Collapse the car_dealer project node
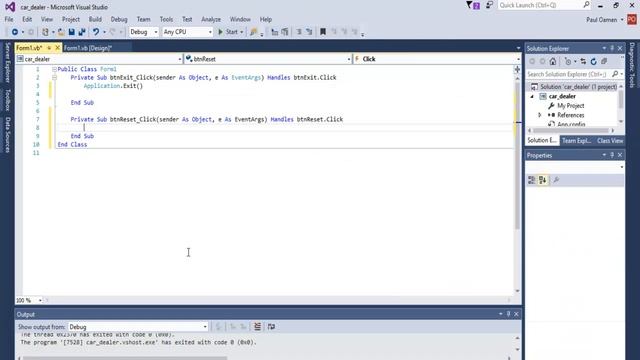The height and width of the screenshot is (360, 640). coord(532,97)
